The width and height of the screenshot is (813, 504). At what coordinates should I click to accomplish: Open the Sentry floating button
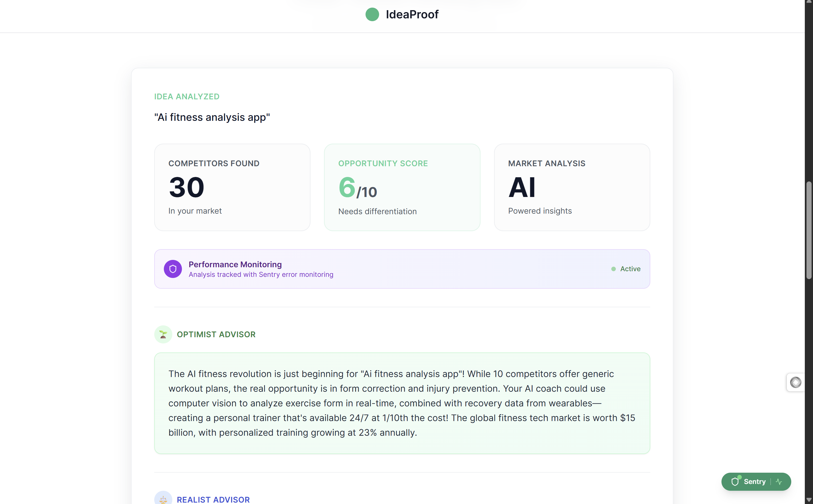tap(756, 481)
